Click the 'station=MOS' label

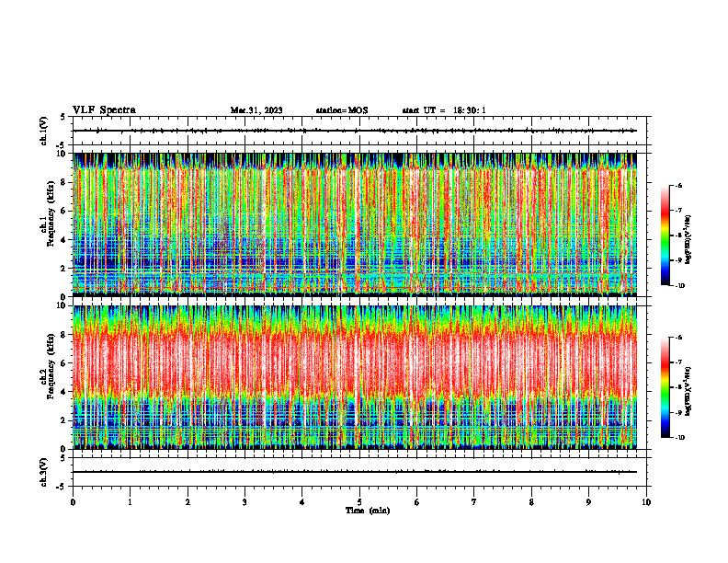pos(342,110)
